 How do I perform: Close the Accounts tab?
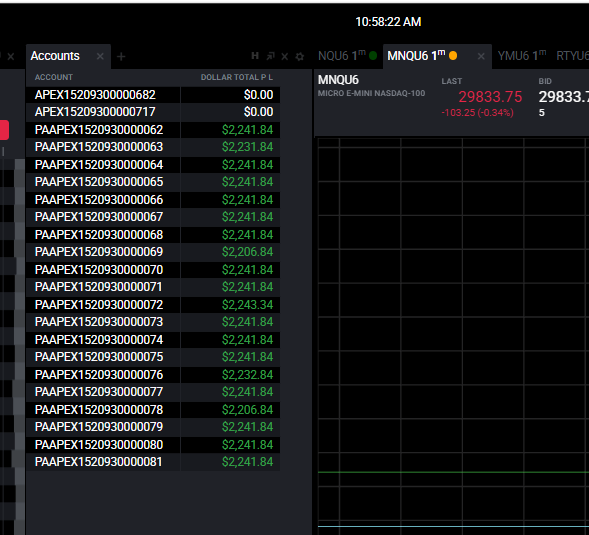(x=100, y=56)
